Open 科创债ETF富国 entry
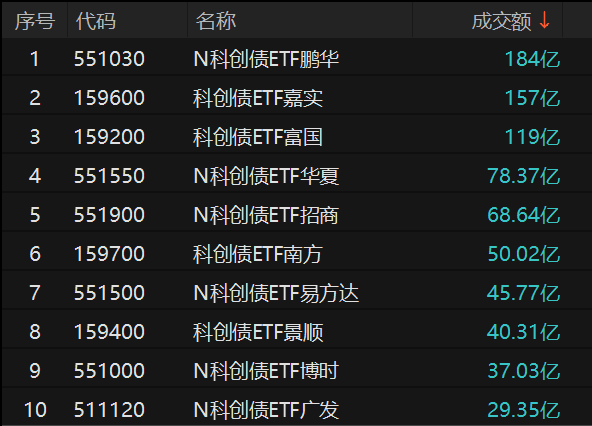The image size is (592, 426). (258, 137)
